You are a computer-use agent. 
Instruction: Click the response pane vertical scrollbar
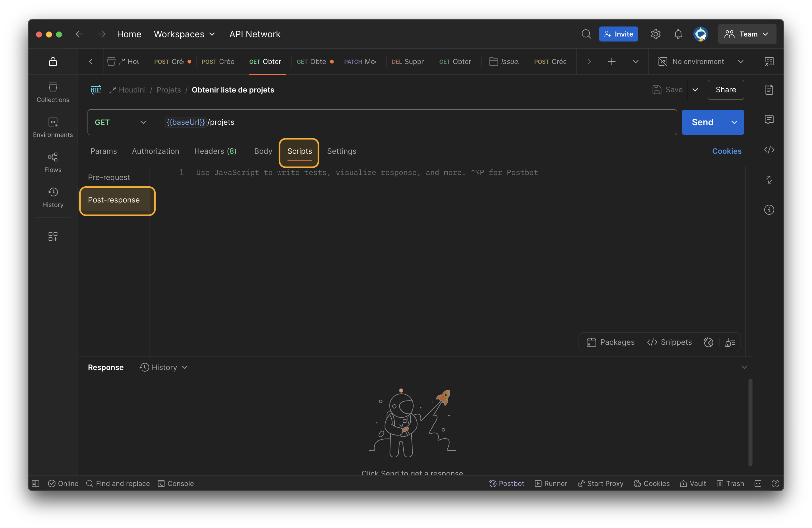pyautogui.click(x=750, y=422)
